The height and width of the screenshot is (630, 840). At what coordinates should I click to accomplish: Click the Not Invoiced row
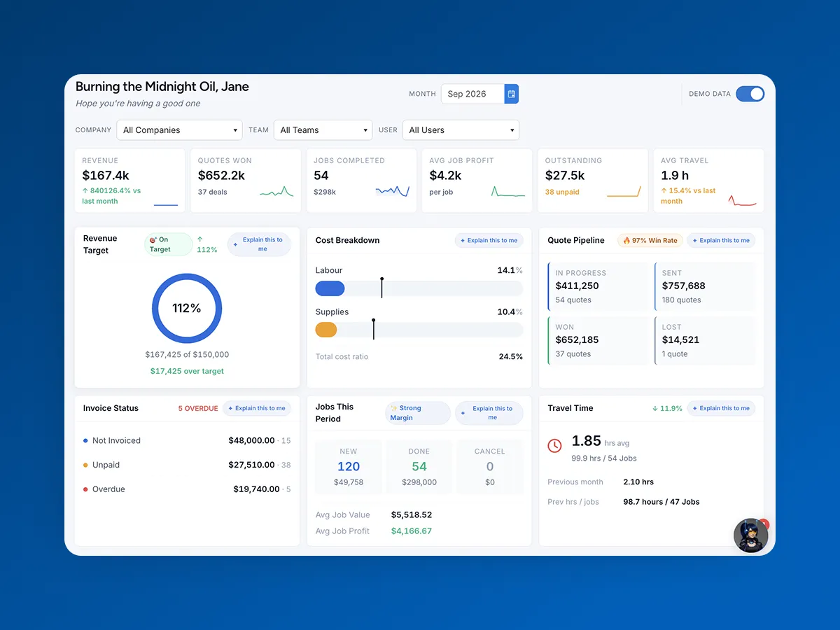coord(187,440)
